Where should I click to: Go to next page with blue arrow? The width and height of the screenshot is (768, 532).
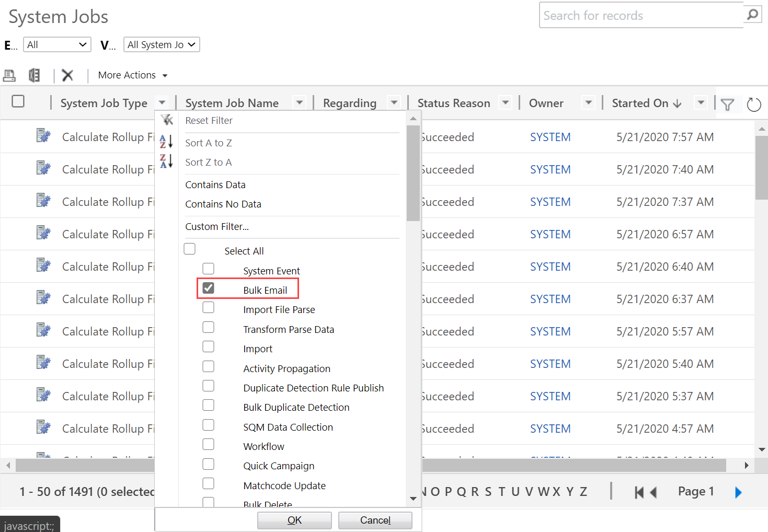[x=738, y=492]
